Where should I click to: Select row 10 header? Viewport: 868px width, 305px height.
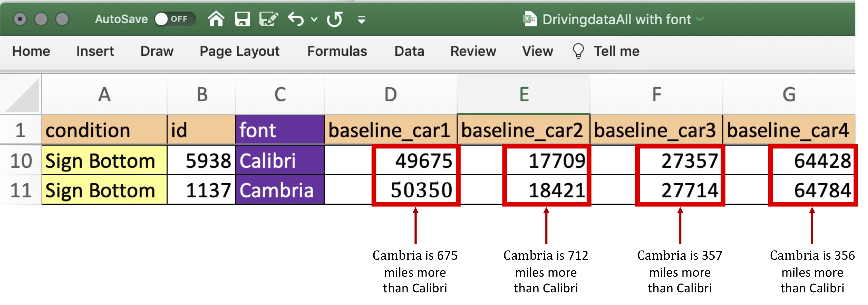click(x=21, y=160)
